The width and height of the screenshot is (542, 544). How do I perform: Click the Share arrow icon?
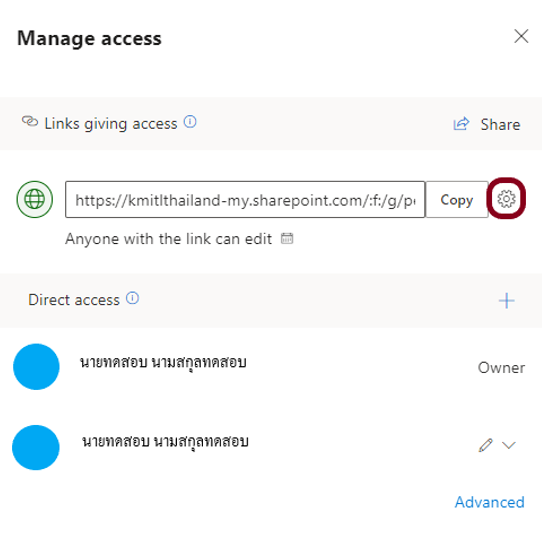pyautogui.click(x=461, y=124)
